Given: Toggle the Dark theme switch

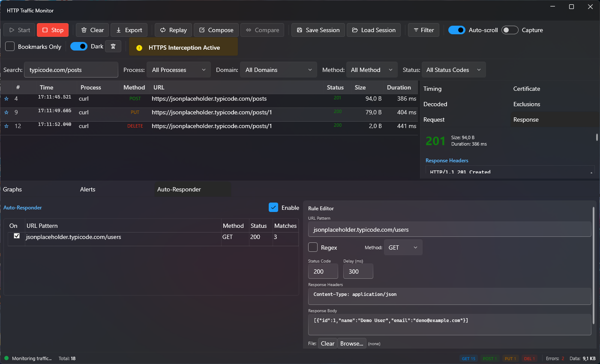Looking at the screenshot, I should click(x=79, y=46).
